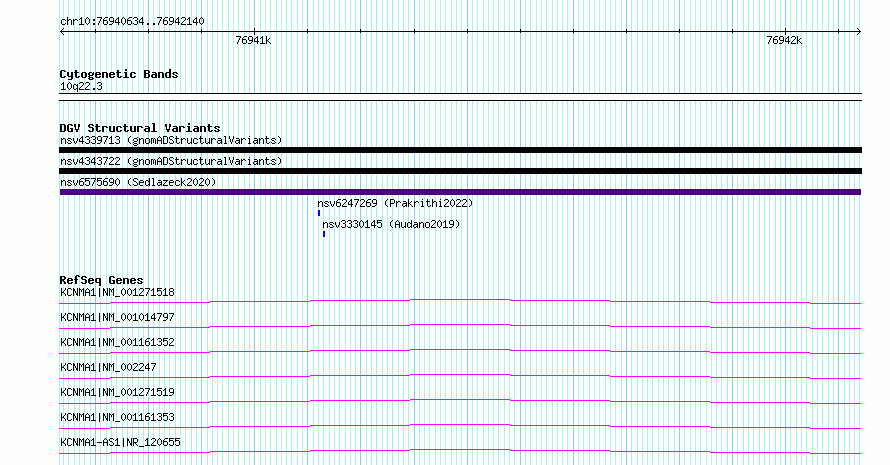Open gene KCNMA1|NM_001014797 label

(117, 317)
